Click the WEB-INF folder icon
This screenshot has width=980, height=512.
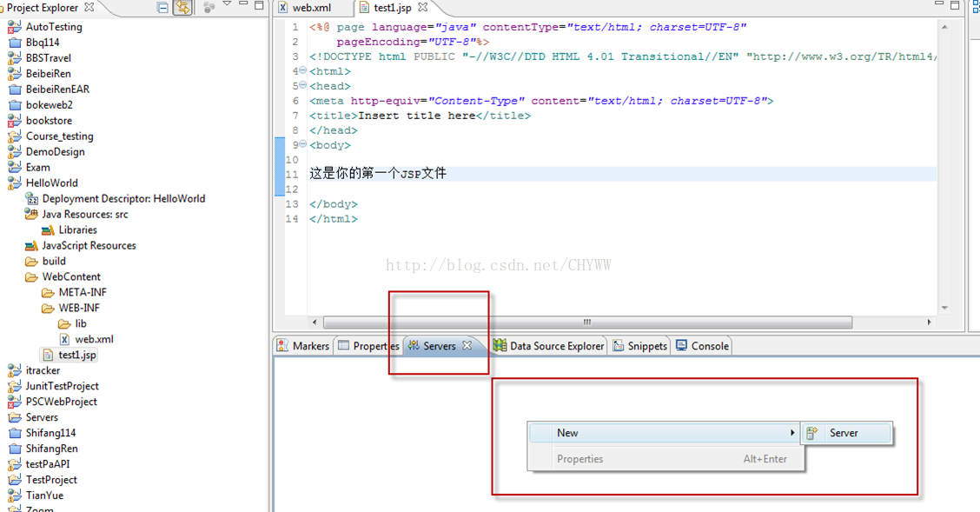(x=48, y=309)
